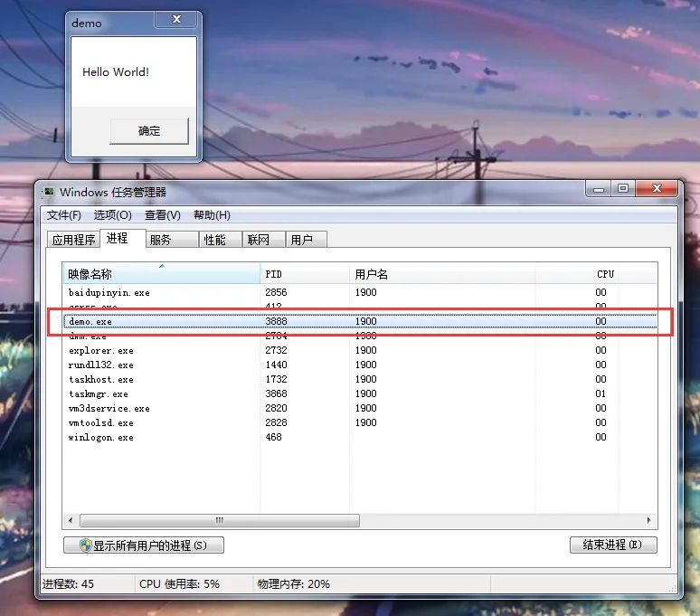
Task: Click the left scroll arrow of horizontal scrollbar
Action: tap(71, 520)
